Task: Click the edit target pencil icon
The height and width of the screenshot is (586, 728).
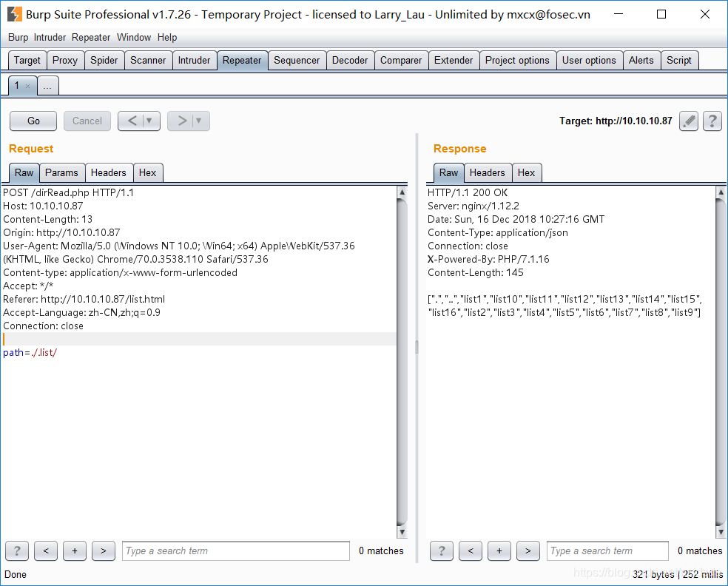Action: [x=689, y=121]
